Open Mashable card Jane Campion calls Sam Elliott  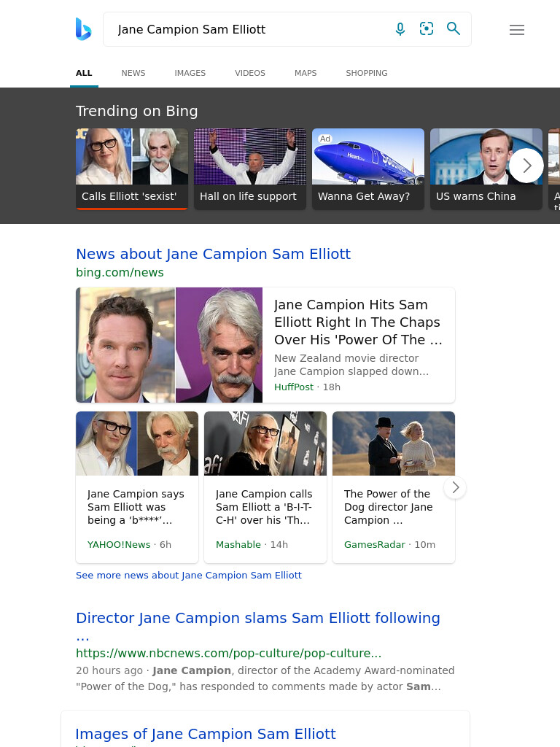pos(265,487)
